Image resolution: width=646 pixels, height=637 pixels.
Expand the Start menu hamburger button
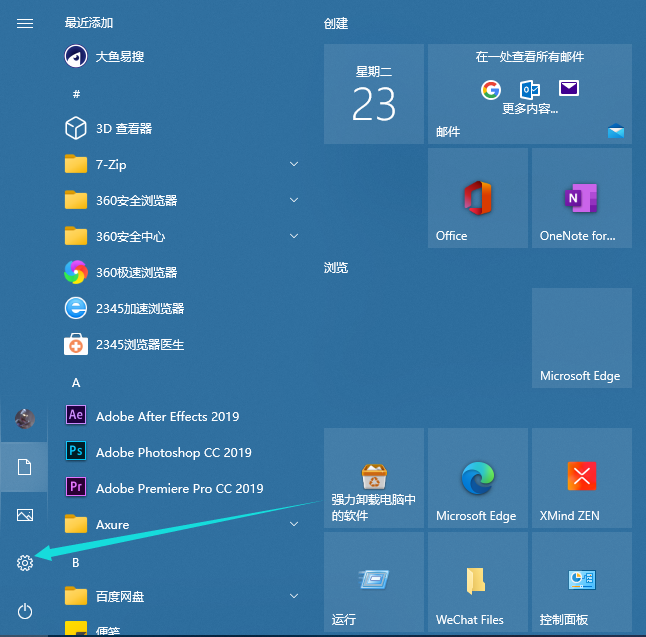[x=25, y=23]
